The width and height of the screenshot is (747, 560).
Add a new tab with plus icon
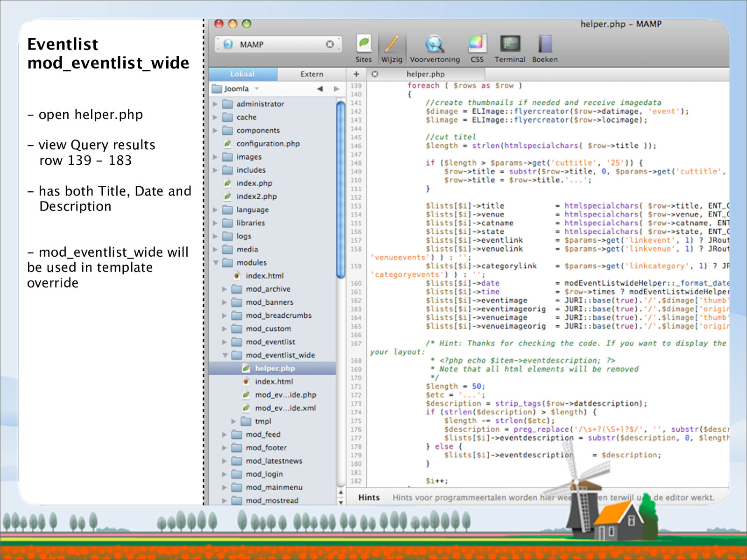tap(356, 74)
